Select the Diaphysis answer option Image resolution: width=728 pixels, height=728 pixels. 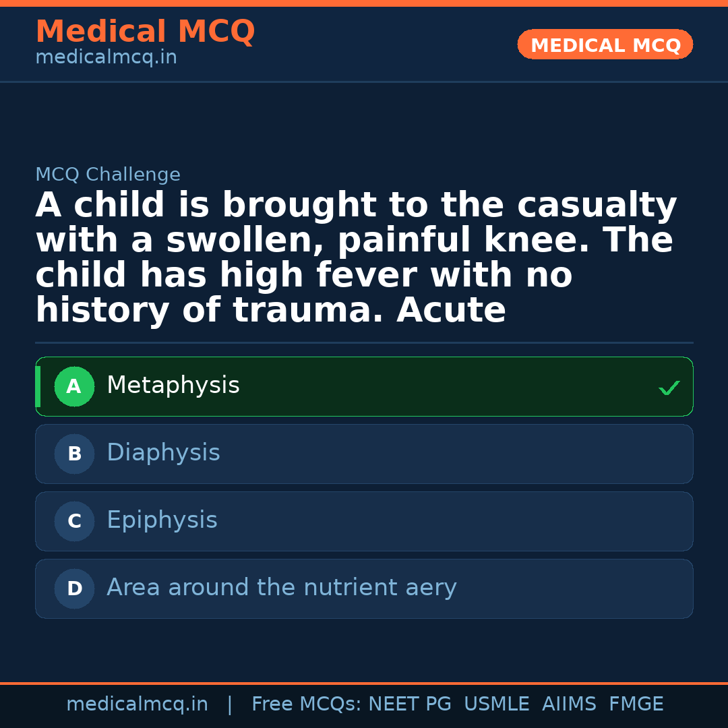[x=364, y=454]
